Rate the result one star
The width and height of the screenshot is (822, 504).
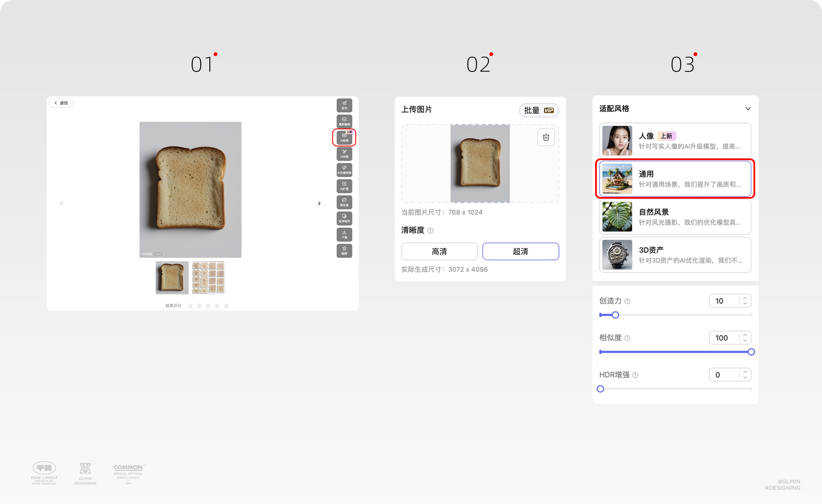(191, 306)
